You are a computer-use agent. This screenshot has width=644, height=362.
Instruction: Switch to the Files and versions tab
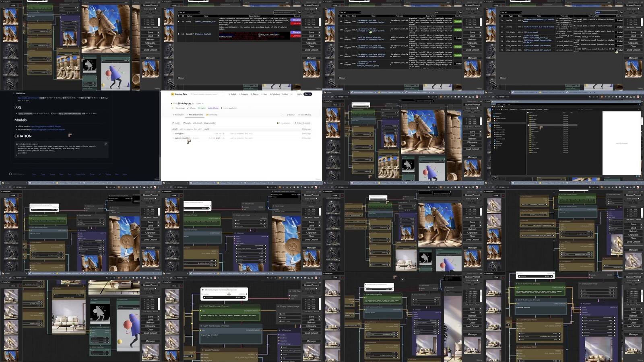(195, 115)
